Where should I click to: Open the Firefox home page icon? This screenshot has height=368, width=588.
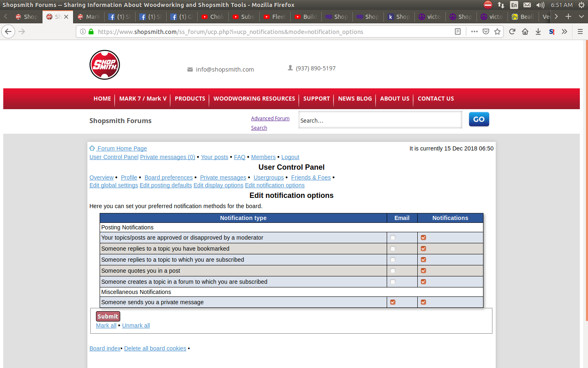[525, 31]
